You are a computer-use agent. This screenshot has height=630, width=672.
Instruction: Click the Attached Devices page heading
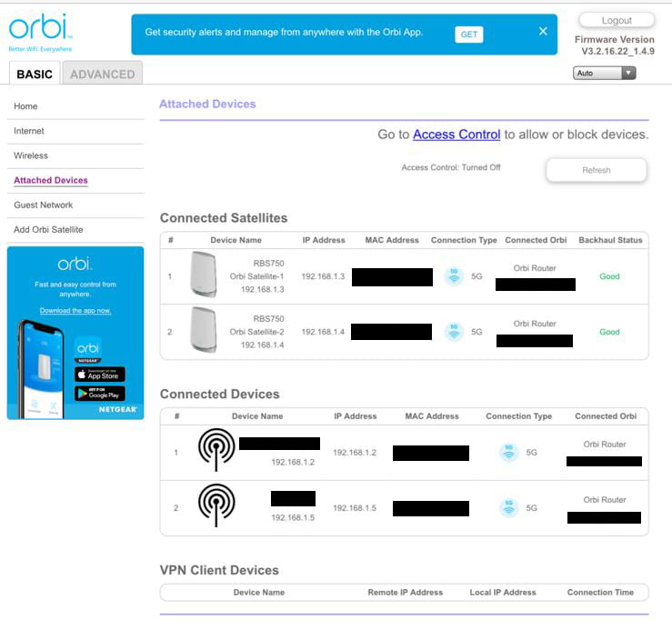tap(207, 105)
